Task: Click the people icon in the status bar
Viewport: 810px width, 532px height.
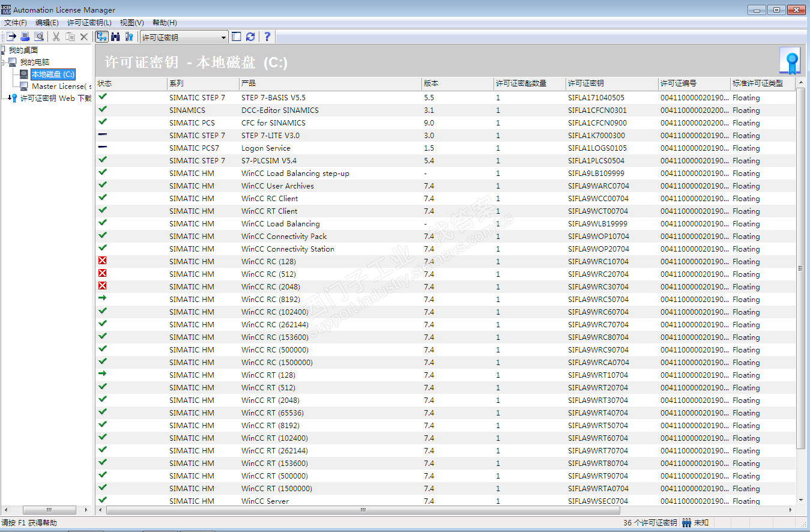Action: (x=686, y=523)
